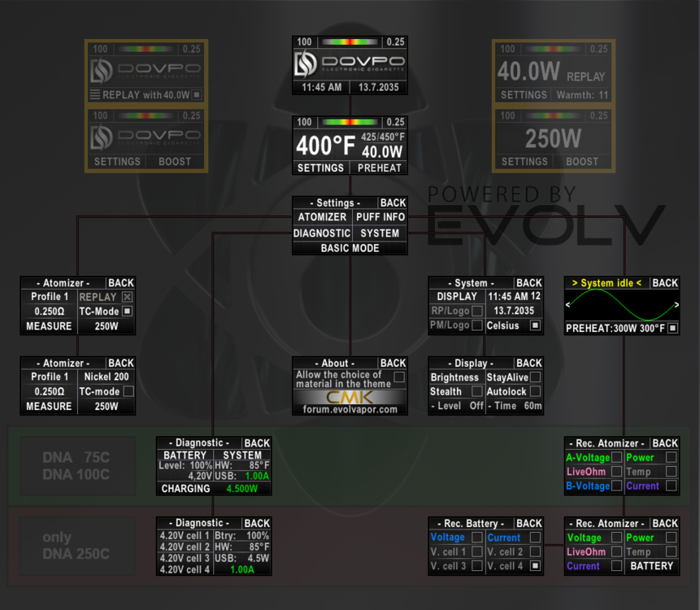Open PUFF INFO from the Settings menu
The width and height of the screenshot is (700, 610).
pos(380,217)
